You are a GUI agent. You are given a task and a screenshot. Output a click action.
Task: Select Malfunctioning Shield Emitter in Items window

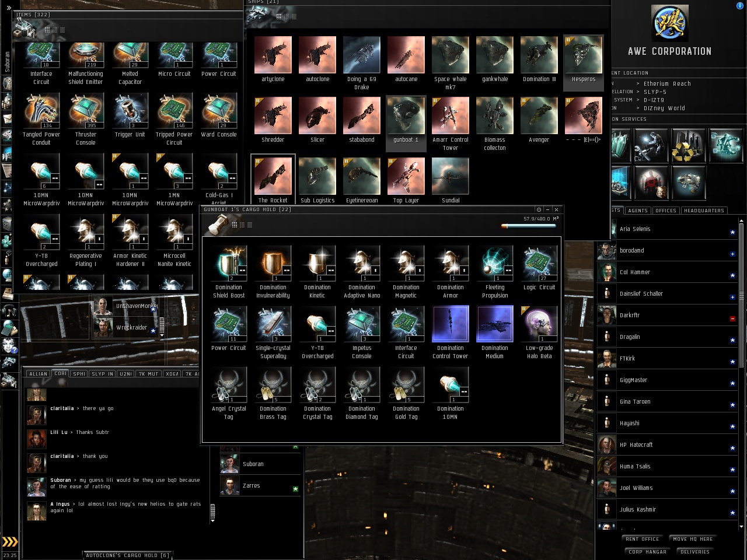coord(86,64)
